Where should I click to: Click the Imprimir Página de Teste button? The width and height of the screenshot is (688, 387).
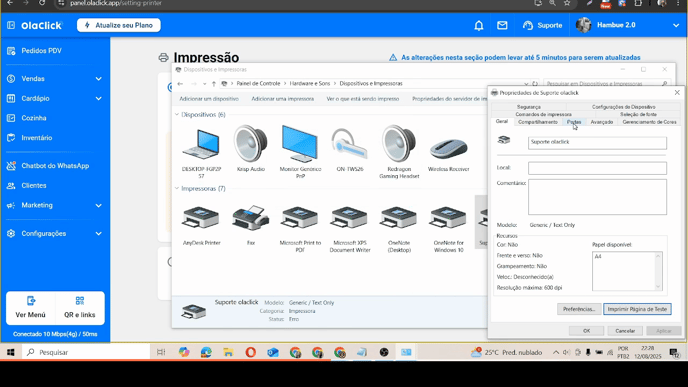(637, 309)
